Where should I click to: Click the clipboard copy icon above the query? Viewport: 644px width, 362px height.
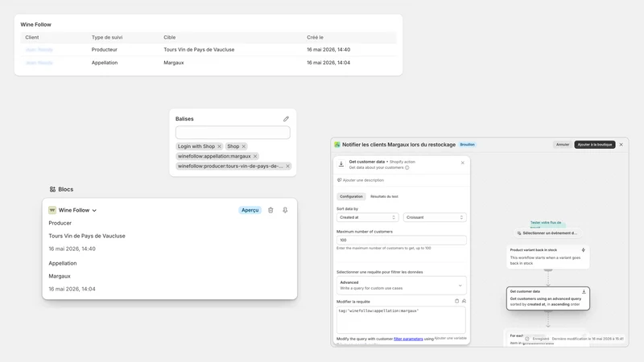(x=456, y=301)
